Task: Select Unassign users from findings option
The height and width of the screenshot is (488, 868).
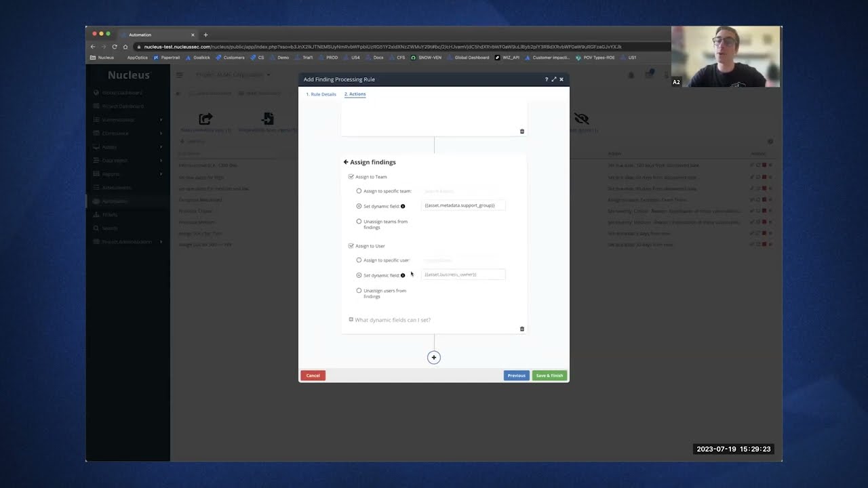Action: click(359, 291)
